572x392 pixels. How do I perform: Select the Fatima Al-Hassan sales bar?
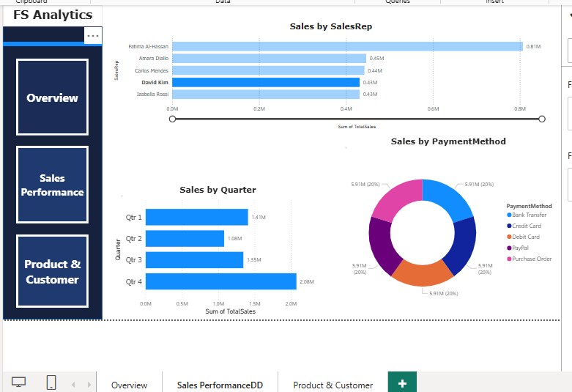click(347, 46)
